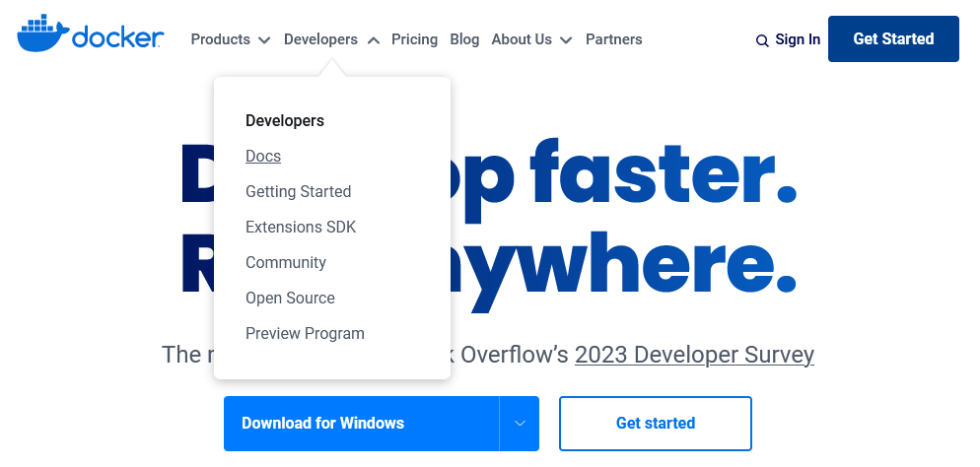
Task: Click the outlined Get started button
Action: [x=655, y=424]
